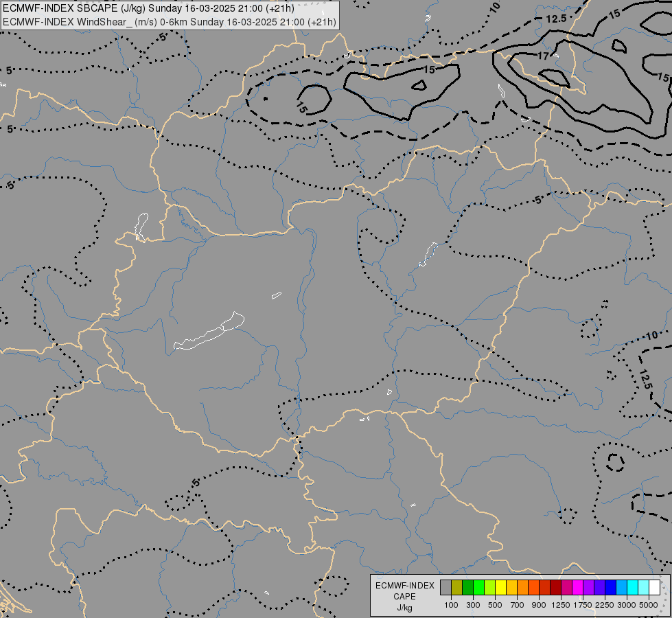This screenshot has height=618, width=672.
Task: Pick the bright cyan swatch after 3000
Action: 633,587
